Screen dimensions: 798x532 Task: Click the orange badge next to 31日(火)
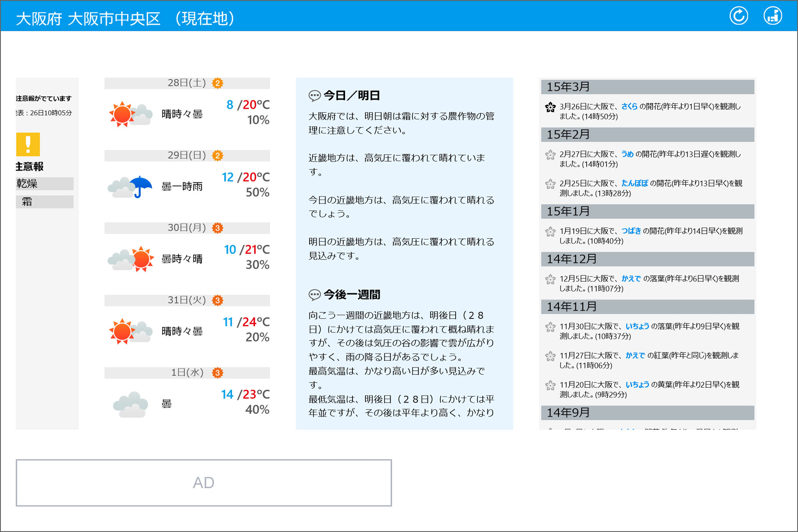coord(217,300)
